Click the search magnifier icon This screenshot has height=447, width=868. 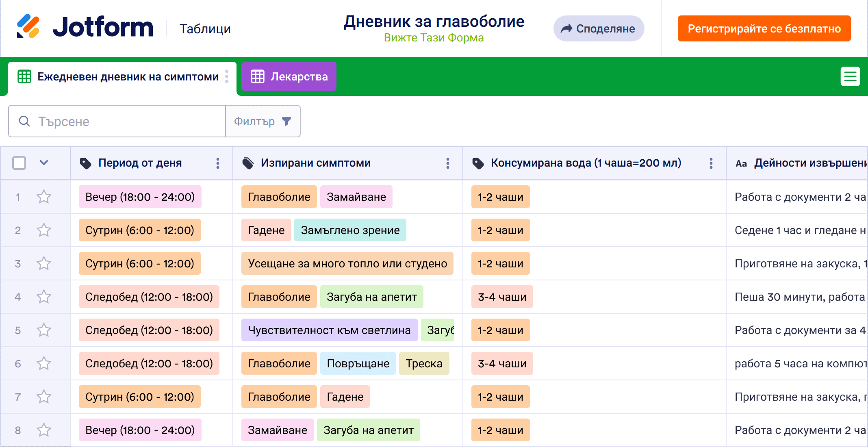click(24, 122)
